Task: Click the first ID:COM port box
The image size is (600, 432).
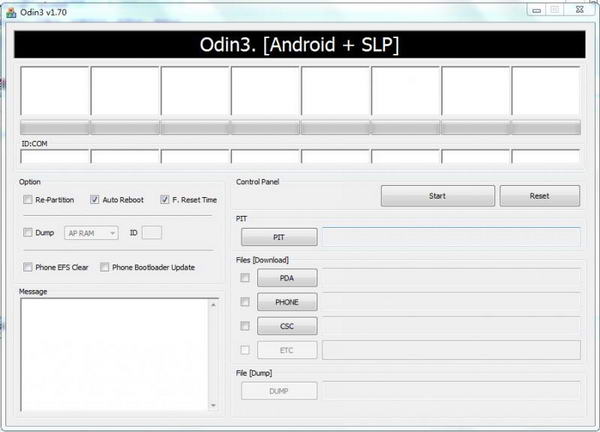Action: (x=55, y=156)
